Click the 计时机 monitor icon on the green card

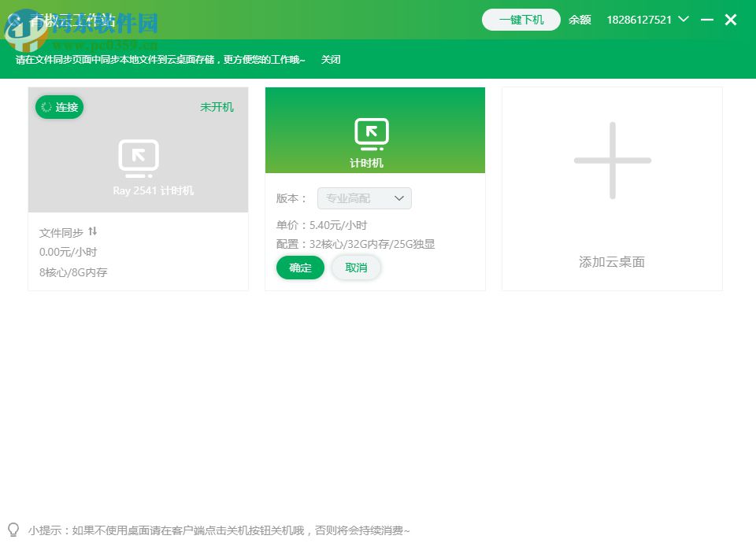click(x=370, y=134)
